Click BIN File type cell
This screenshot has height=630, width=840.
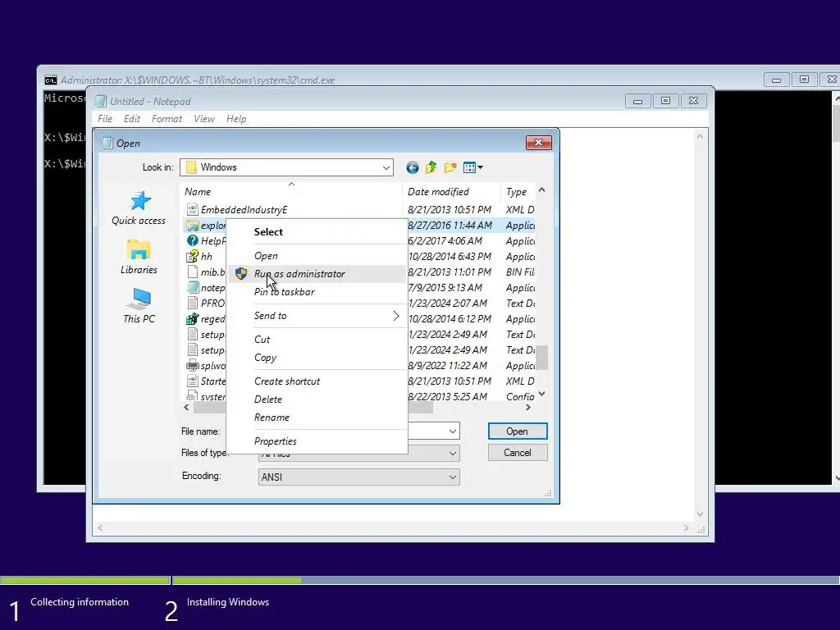pyautogui.click(x=520, y=272)
